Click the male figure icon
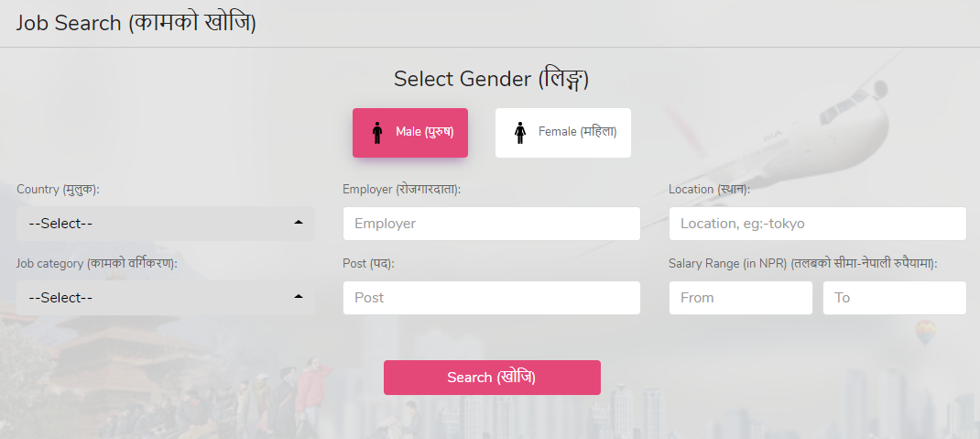The height and width of the screenshot is (439, 980). coord(376,133)
